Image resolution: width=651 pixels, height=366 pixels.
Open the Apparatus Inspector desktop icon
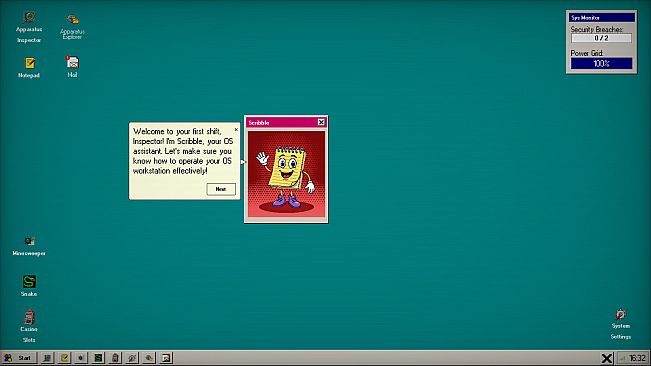[29, 27]
